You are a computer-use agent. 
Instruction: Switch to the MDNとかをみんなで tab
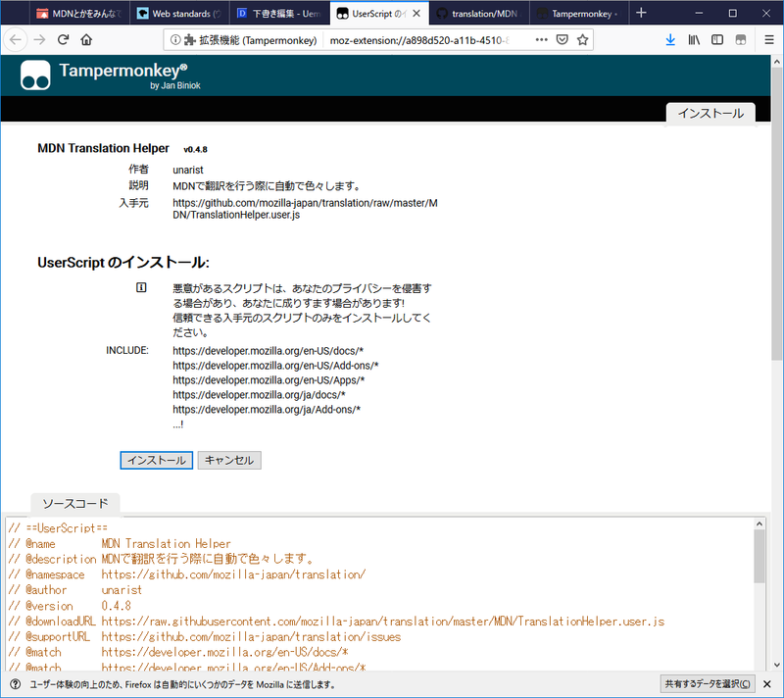coord(79,14)
